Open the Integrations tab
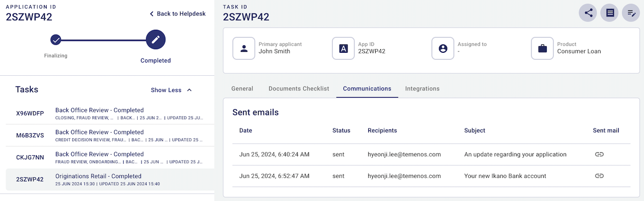The height and width of the screenshot is (201, 644). (422, 89)
